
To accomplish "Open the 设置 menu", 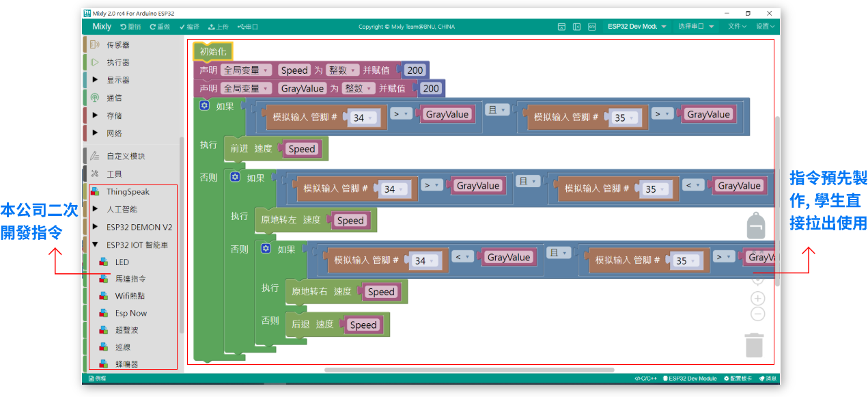I will (765, 27).
